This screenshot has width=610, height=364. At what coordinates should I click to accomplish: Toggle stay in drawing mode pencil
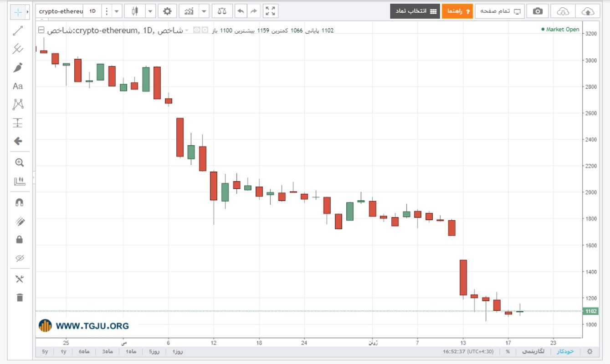click(19, 221)
